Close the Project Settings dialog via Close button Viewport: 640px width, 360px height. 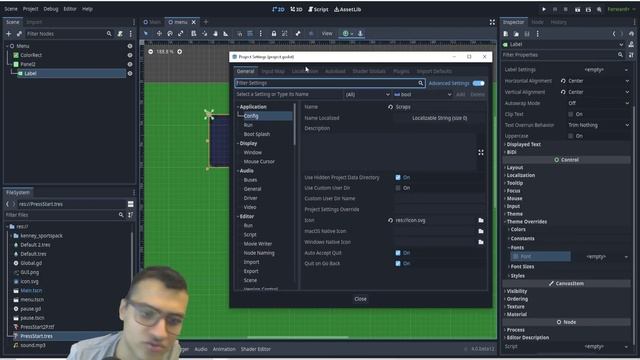pos(360,299)
